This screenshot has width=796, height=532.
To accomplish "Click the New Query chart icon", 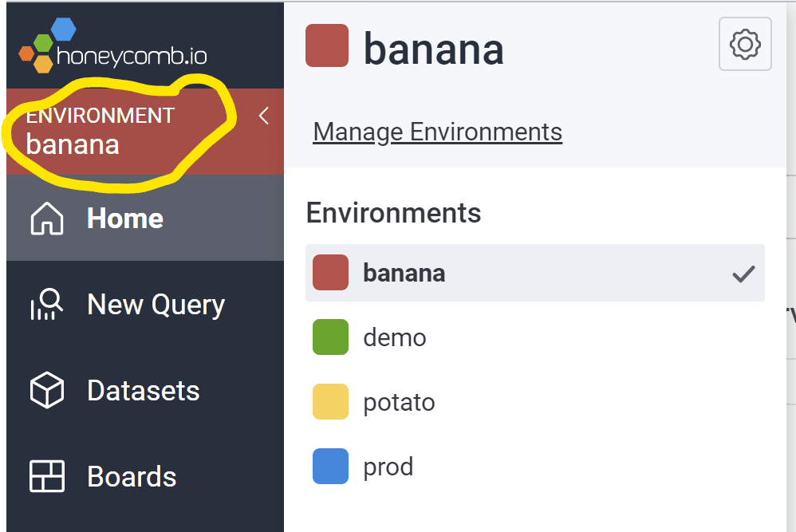I will click(x=46, y=305).
